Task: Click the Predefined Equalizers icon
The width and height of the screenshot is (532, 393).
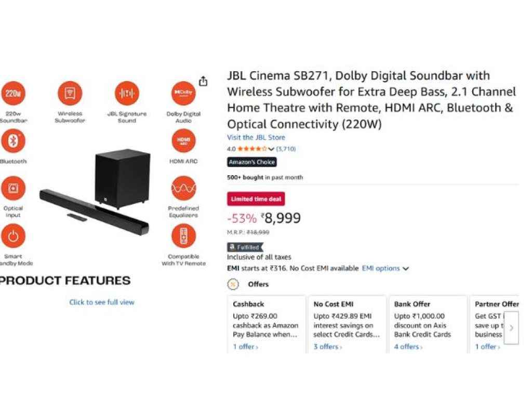Action: click(183, 187)
